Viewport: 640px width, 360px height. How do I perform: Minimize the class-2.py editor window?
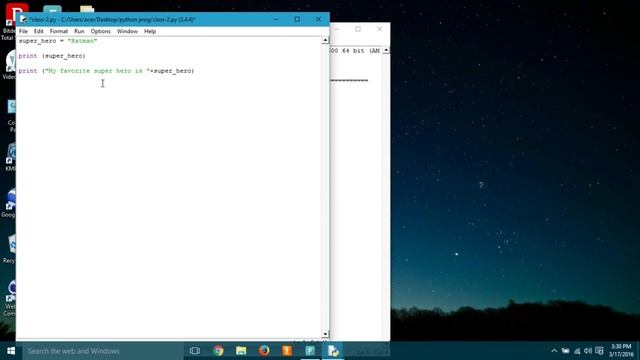[276, 19]
